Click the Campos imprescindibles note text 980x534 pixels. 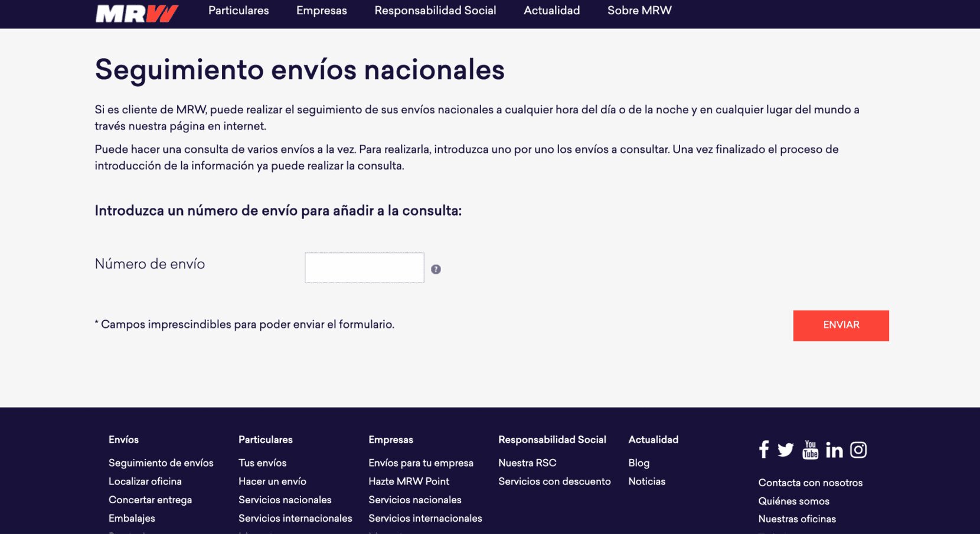[x=244, y=324]
